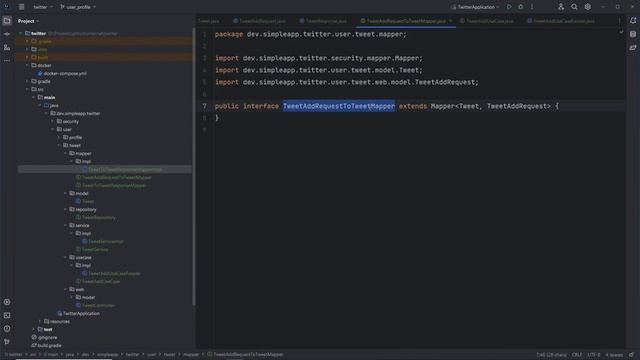Click the build.gradle file icon
640x360 pixels.
(34, 346)
